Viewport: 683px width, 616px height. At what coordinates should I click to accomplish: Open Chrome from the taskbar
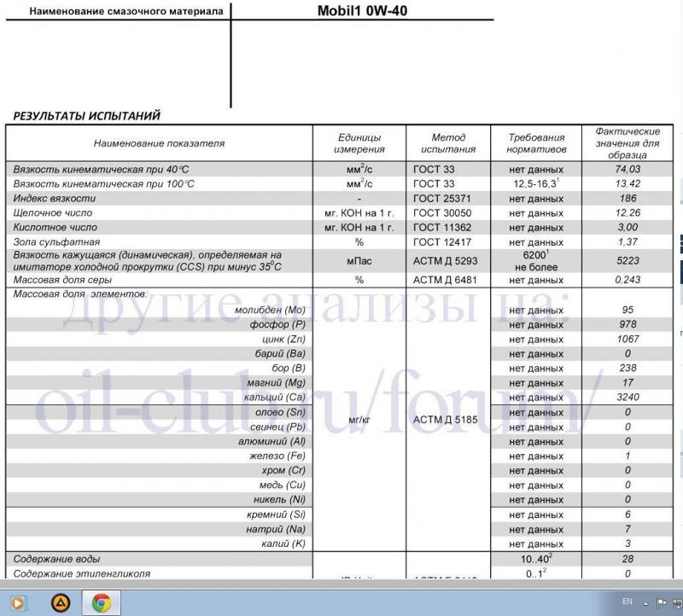102,603
